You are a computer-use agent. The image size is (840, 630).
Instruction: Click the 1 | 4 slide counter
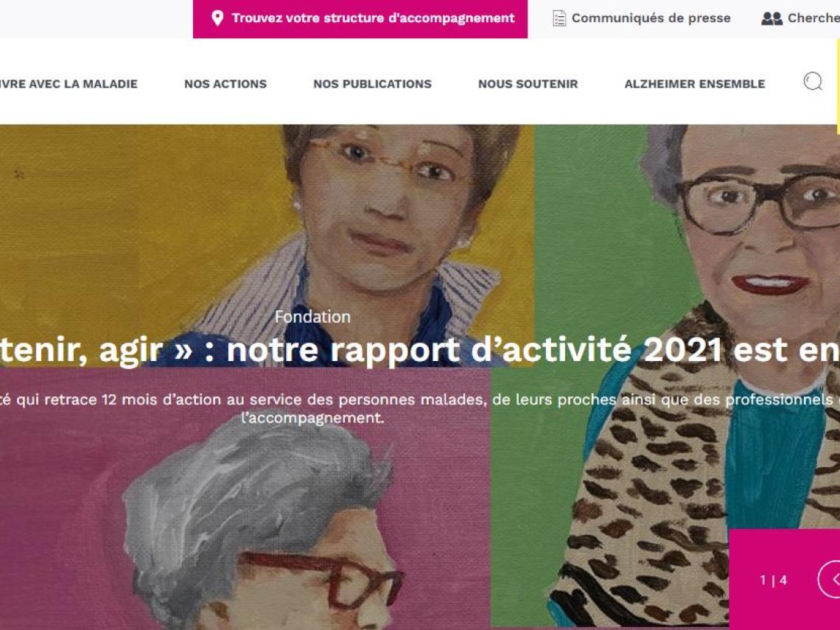[x=773, y=580]
